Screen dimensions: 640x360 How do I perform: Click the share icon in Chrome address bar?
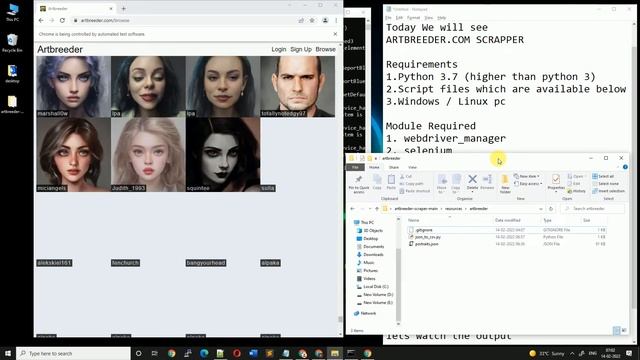[x=301, y=20]
